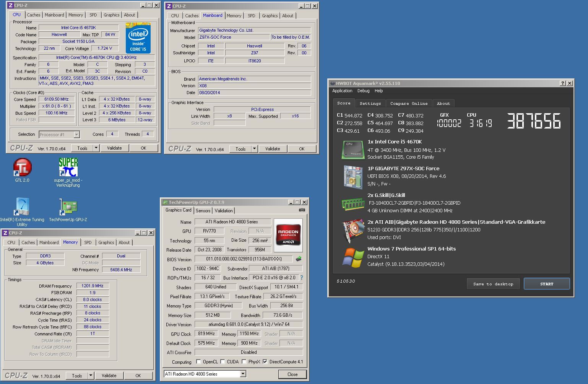Image resolution: width=588 pixels, height=384 pixels.
Task: Click Aquamark total score 387656
Action: 534,121
